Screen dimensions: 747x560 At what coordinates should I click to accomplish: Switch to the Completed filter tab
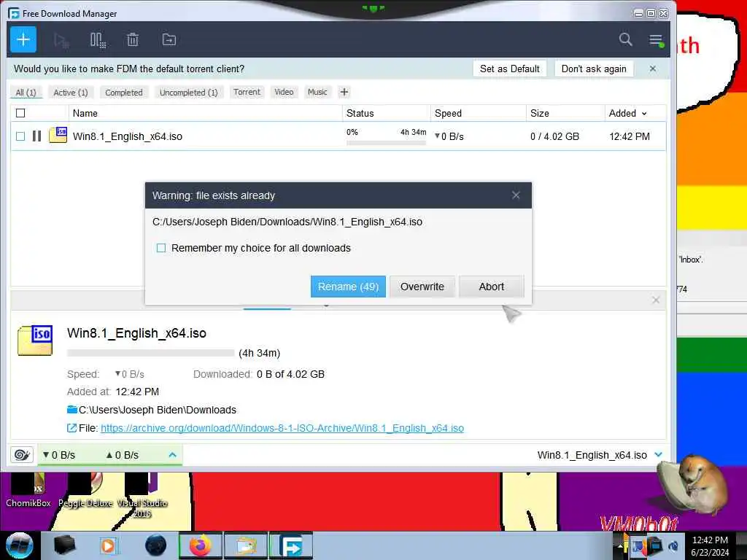(124, 93)
